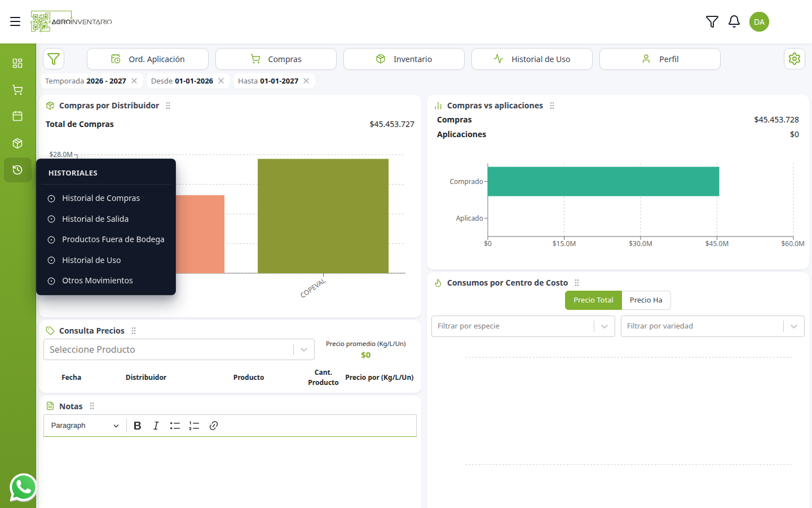Toggle italic in Notas editor
Screen dimensions: 812x508
click(156, 426)
